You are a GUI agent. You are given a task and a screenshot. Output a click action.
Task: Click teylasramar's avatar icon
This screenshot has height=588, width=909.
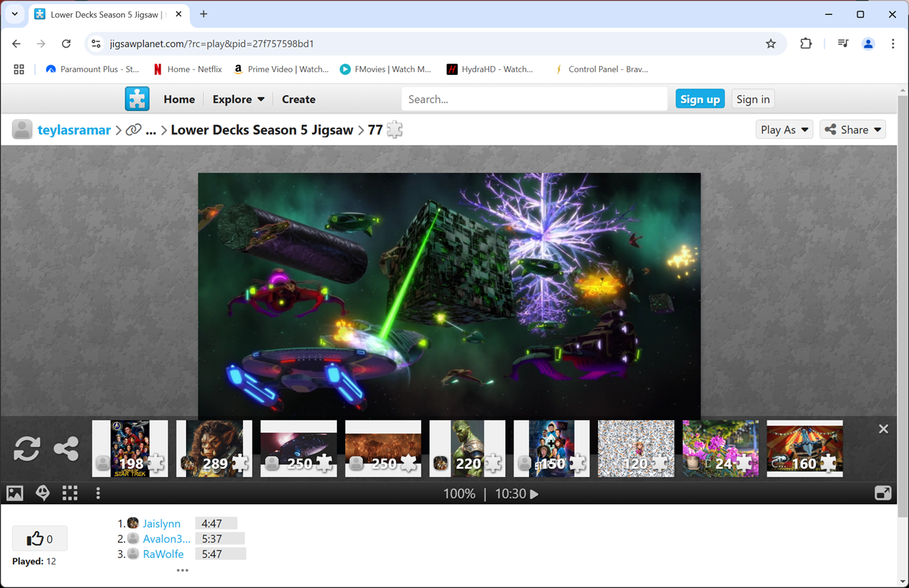tap(22, 129)
